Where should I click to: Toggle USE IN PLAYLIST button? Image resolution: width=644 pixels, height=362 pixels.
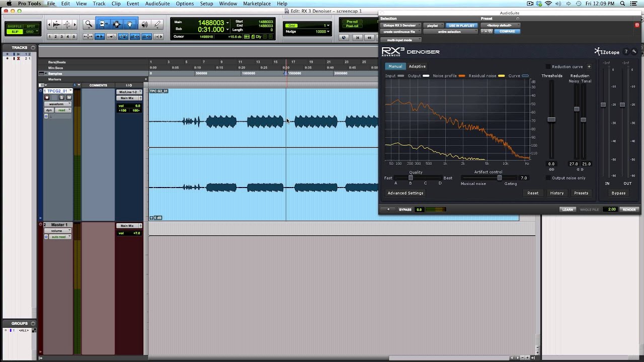pyautogui.click(x=461, y=25)
